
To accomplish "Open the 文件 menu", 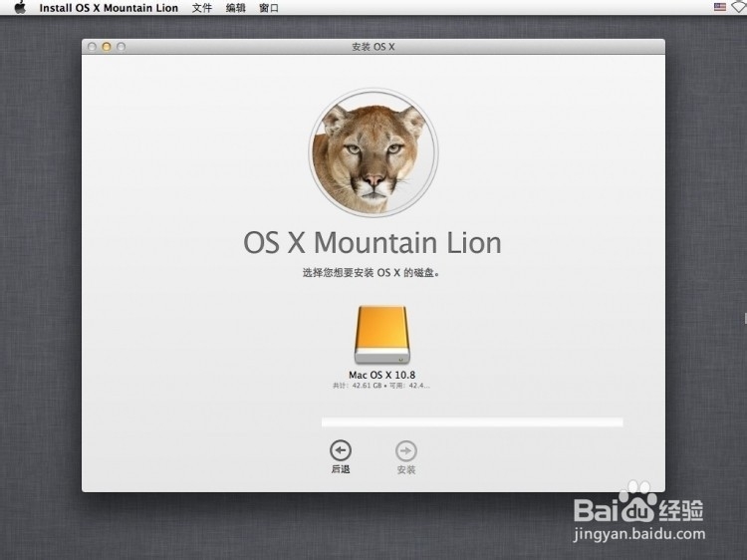I will [x=202, y=8].
